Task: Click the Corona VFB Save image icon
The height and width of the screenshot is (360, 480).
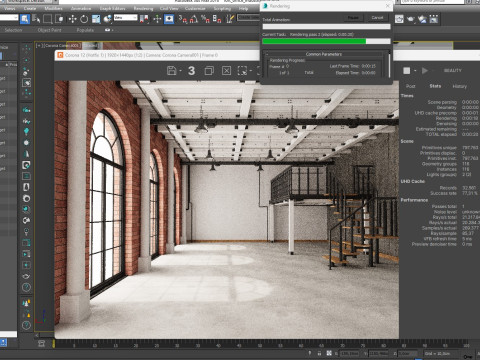Action: point(171,70)
